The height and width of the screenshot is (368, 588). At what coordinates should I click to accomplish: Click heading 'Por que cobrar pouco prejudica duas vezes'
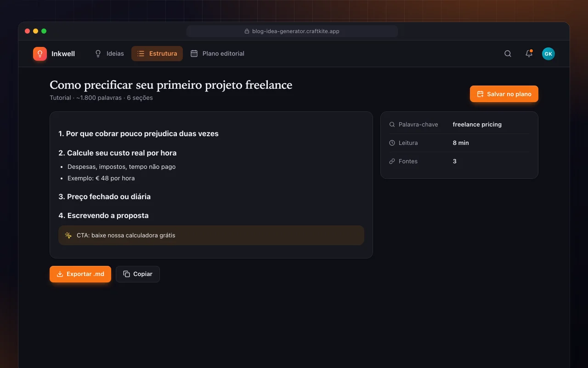tap(139, 134)
